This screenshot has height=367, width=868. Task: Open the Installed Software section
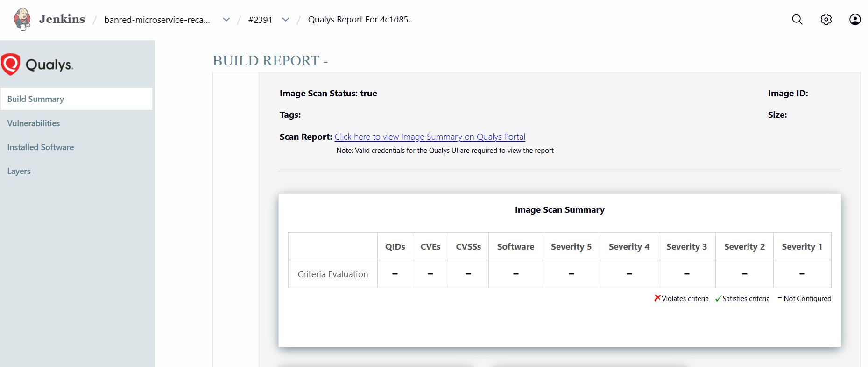41,147
